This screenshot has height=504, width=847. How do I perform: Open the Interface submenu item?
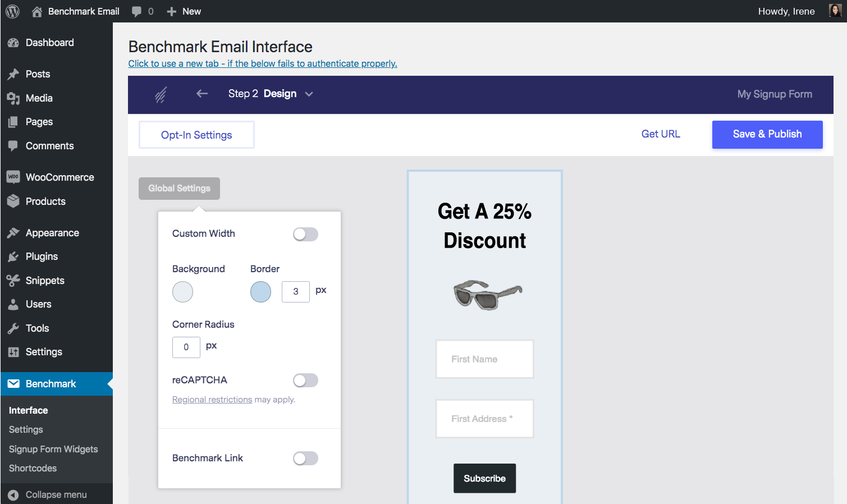click(x=28, y=410)
